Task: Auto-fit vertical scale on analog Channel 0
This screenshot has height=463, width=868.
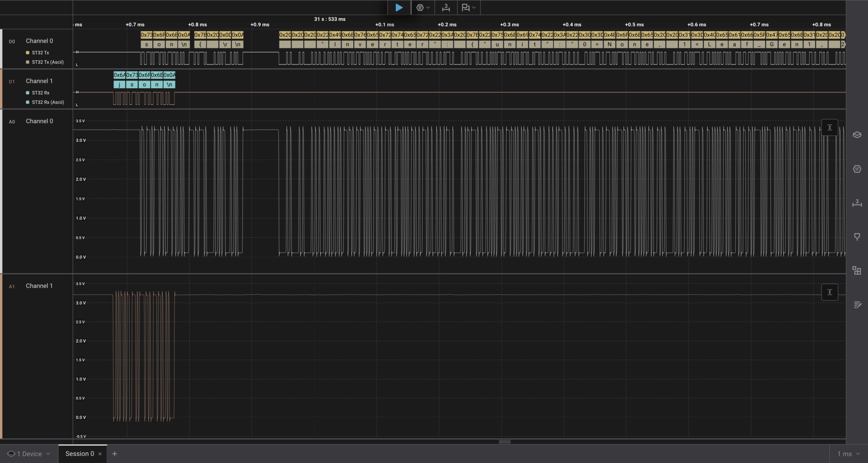Action: point(829,128)
